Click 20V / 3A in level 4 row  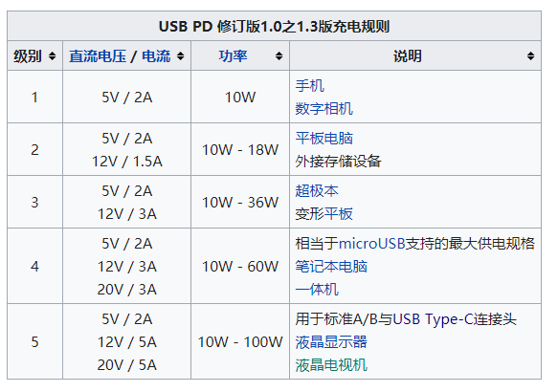coord(127,290)
